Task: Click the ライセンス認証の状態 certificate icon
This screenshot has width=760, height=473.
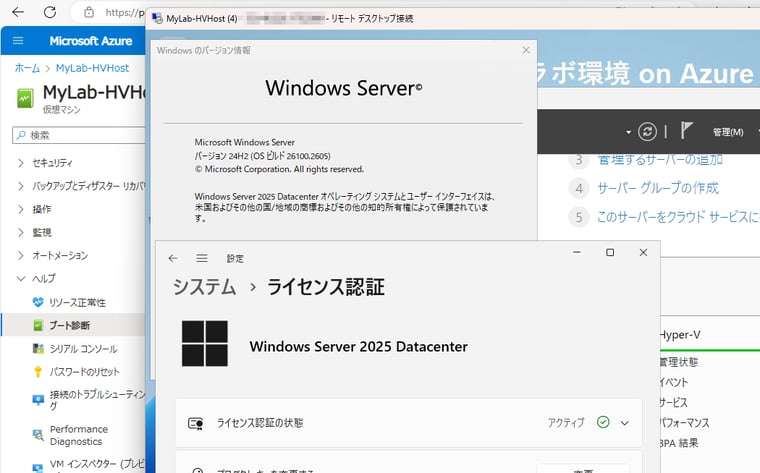Action: [x=195, y=424]
